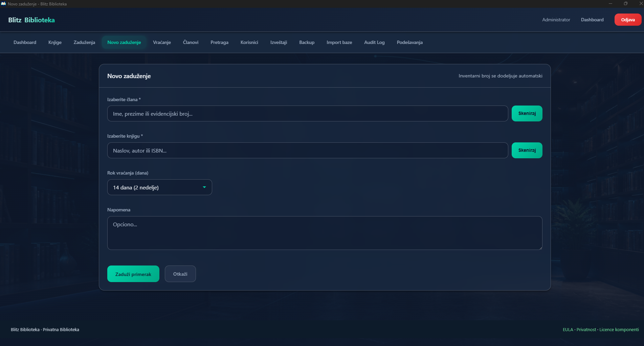Click the Blitz Biblioteka logo
644x346 pixels.
pos(31,20)
